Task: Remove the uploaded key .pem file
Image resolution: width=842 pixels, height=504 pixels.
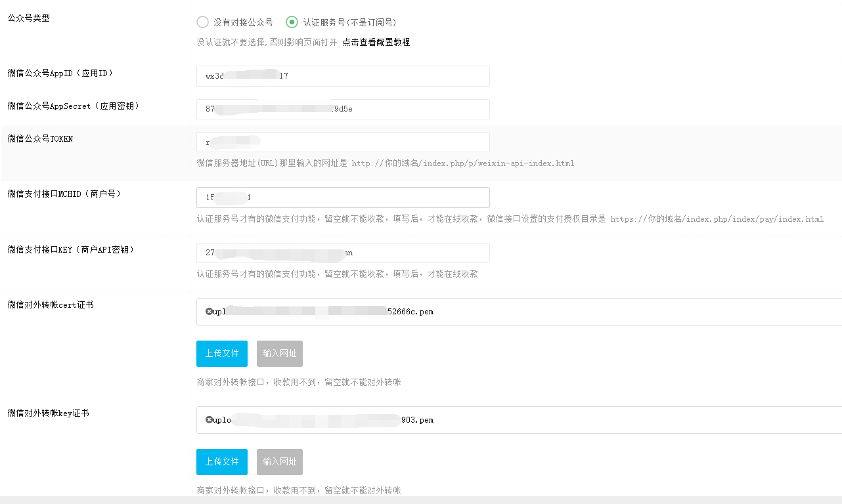Action: (209, 420)
